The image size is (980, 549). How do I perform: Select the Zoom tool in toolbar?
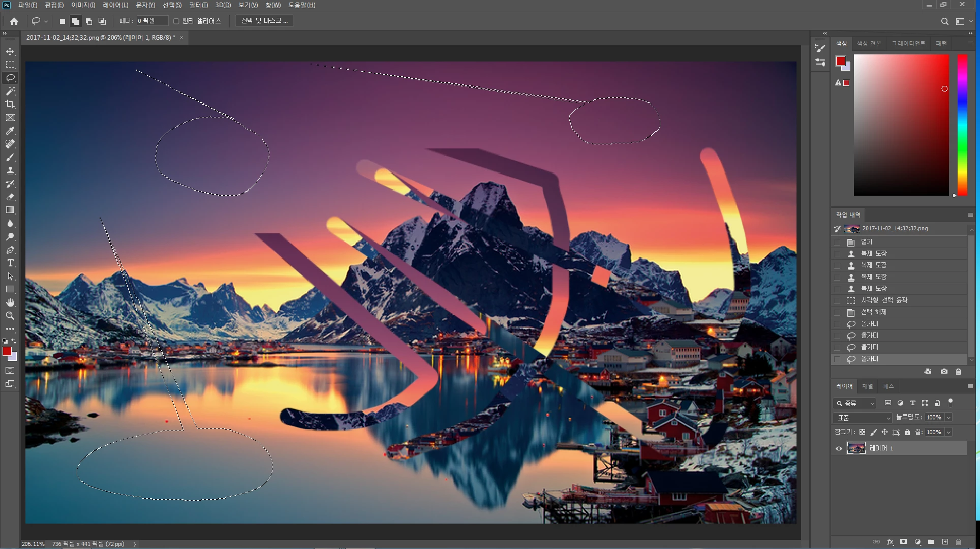pos(10,316)
